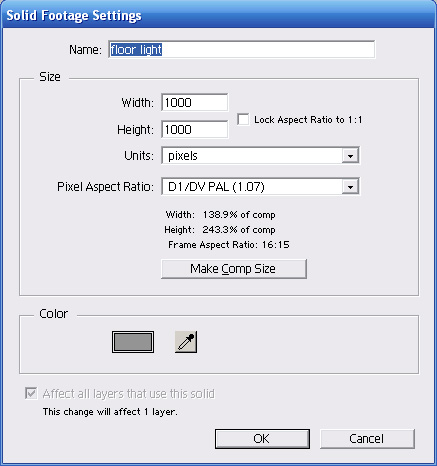Click the 'Frame Aspect Ratio: 16:15' readout
The width and height of the screenshot is (437, 466).
tap(229, 245)
